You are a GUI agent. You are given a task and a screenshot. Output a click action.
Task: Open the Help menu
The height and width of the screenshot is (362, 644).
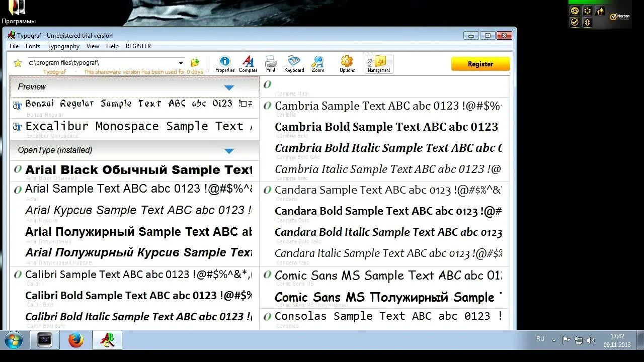(112, 46)
